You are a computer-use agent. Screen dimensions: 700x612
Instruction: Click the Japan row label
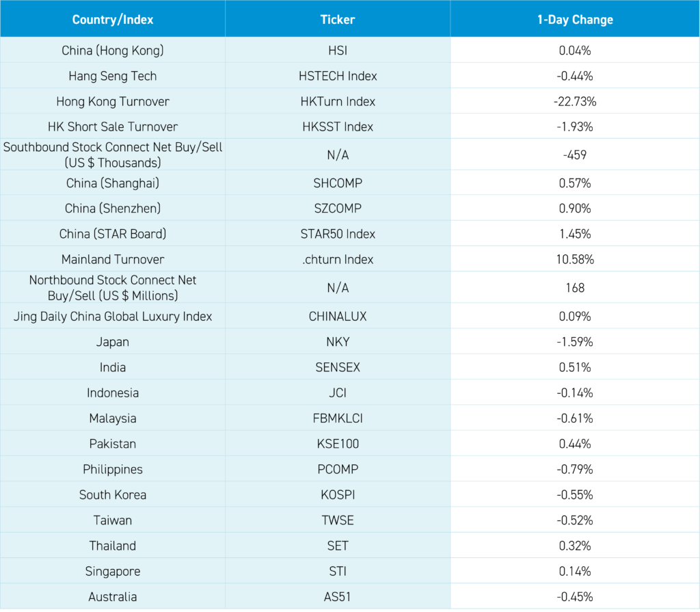[x=113, y=342]
